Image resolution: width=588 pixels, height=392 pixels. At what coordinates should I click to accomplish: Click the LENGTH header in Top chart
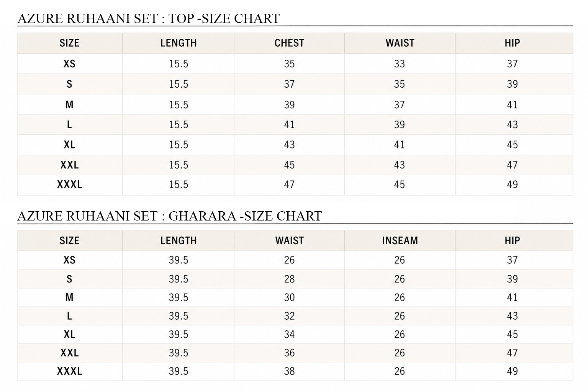179,43
